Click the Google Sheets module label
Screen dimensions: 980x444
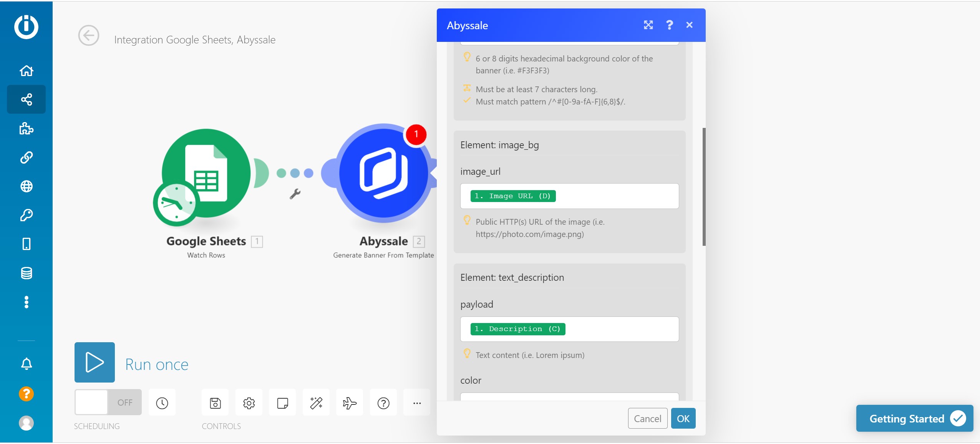click(x=206, y=241)
